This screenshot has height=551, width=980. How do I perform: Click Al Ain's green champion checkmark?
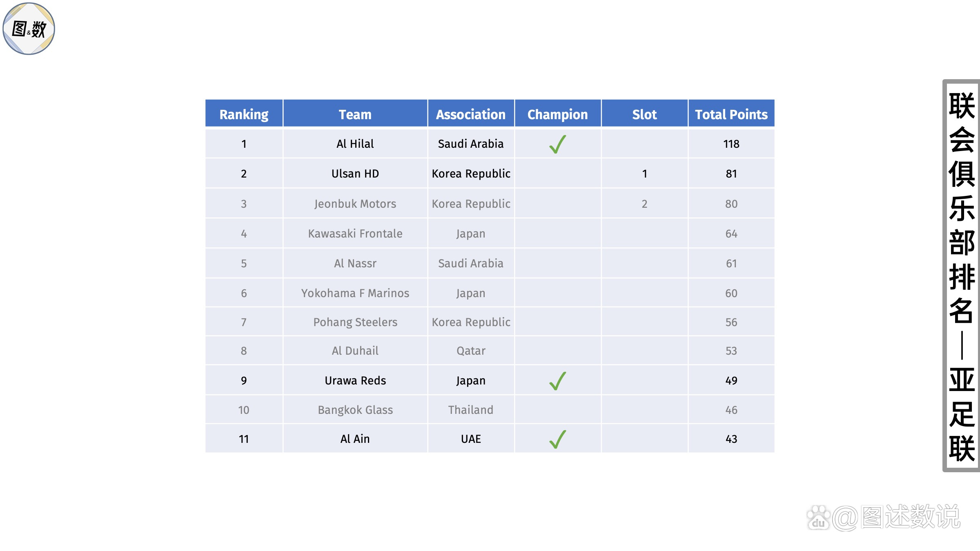557,439
